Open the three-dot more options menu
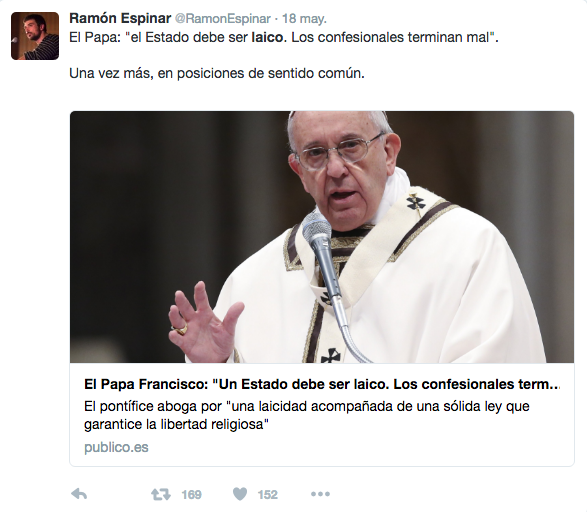587x512 pixels. click(x=320, y=494)
